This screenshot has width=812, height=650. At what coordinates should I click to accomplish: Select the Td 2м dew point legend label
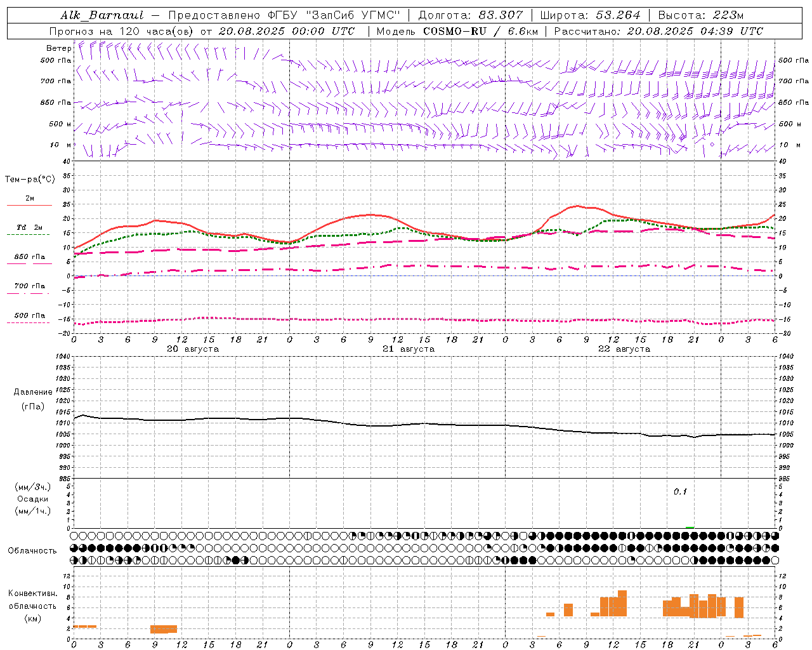coord(30,227)
